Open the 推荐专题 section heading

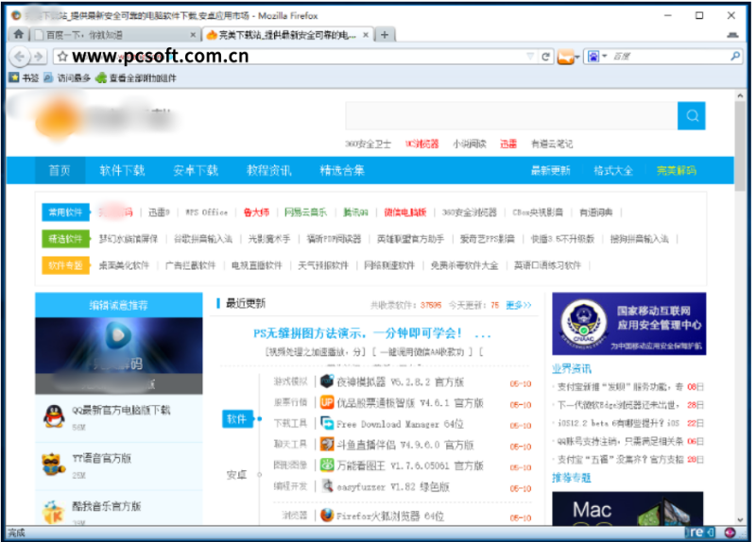[572, 478]
